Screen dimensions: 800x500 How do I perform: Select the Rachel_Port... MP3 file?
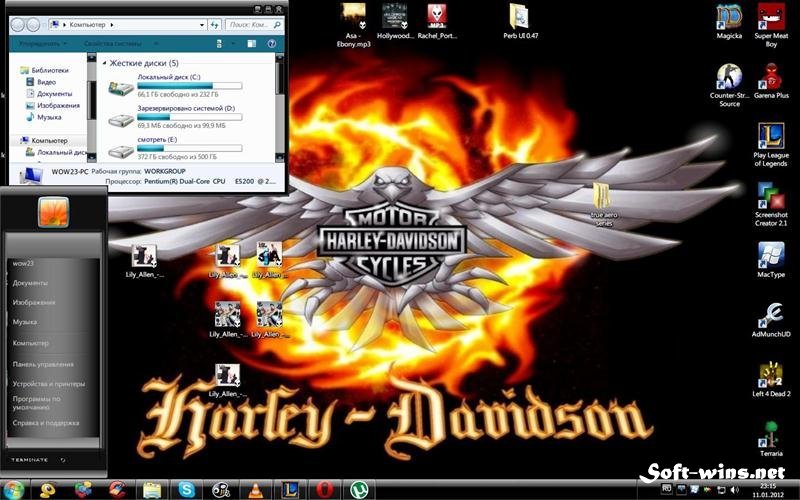click(x=437, y=21)
